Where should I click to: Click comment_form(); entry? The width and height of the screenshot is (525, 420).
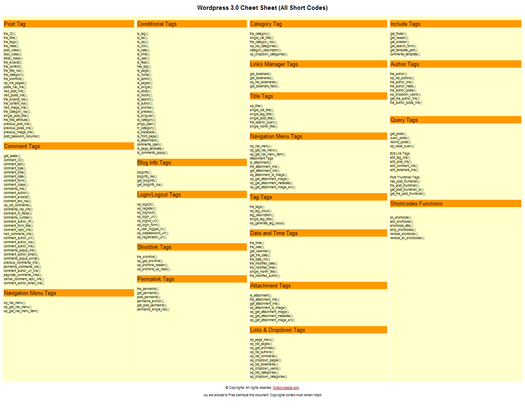(x=15, y=180)
